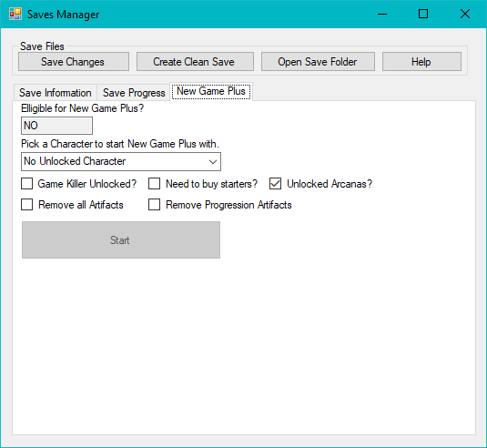This screenshot has width=487, height=448.
Task: Close the Saves Manager window
Action: click(465, 14)
